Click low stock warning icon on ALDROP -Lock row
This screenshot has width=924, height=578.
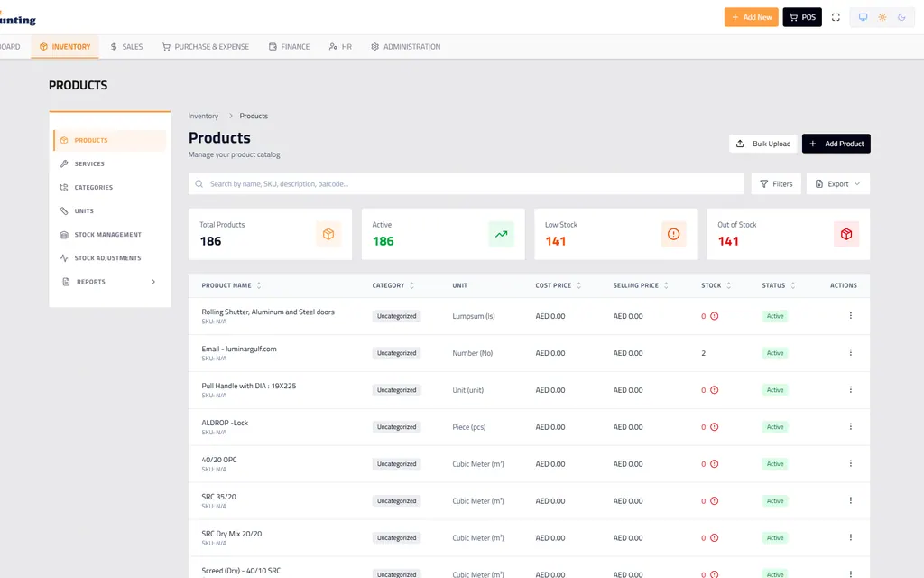click(x=715, y=427)
